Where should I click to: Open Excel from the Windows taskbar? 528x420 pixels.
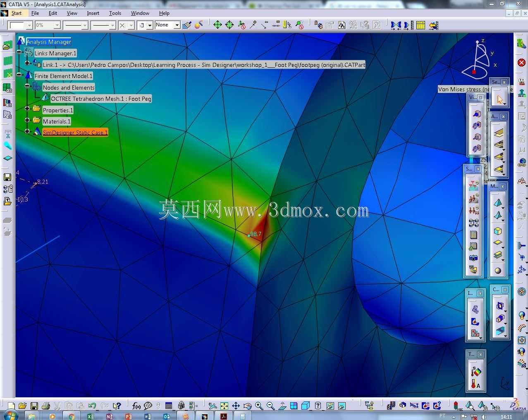(x=91, y=416)
